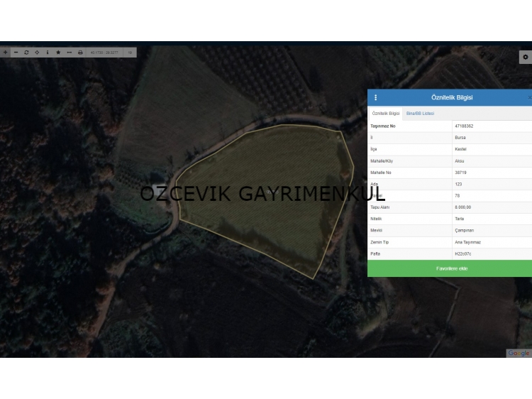Switch to Bina/BB Listesi tab
Image resolution: width=532 pixels, height=399 pixels.
[420, 114]
